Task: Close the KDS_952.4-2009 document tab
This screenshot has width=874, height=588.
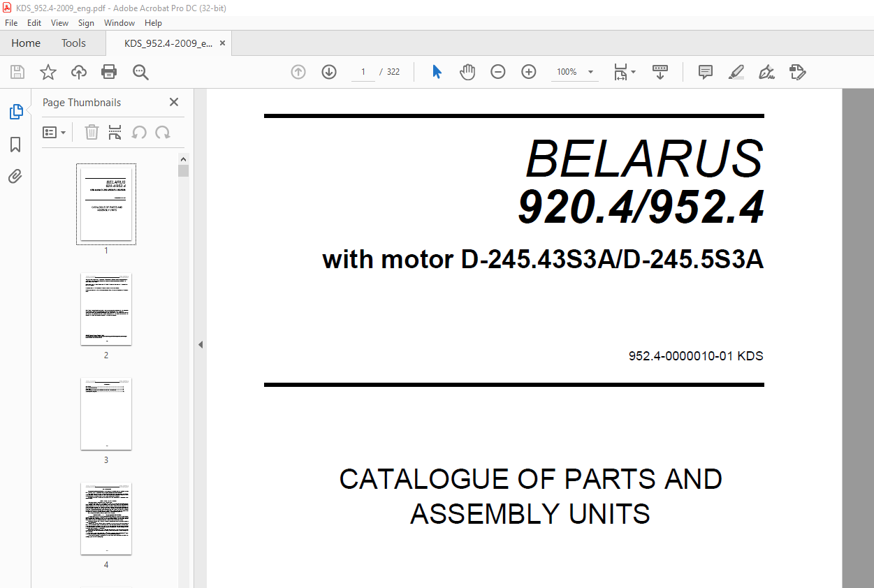Action: click(x=223, y=43)
